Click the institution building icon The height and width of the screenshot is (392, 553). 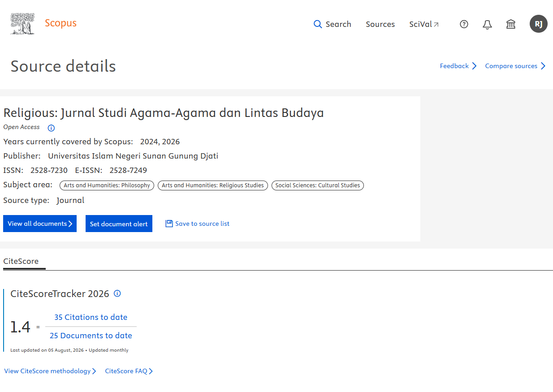tap(511, 24)
